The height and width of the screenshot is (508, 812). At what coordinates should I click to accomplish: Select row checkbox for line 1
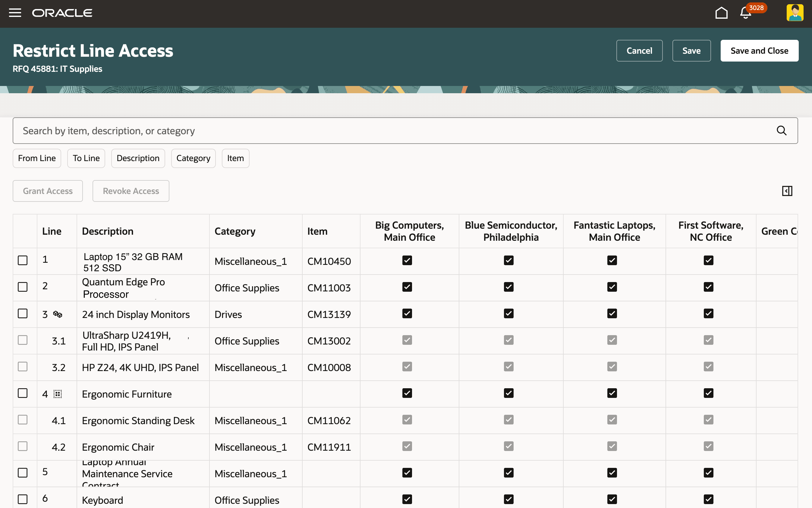click(x=23, y=260)
